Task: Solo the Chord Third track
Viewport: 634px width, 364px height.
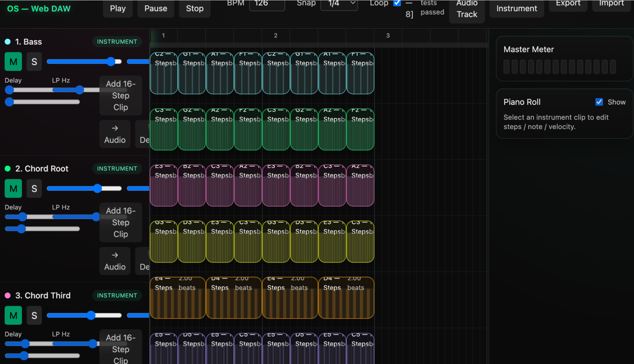Action: pos(34,315)
